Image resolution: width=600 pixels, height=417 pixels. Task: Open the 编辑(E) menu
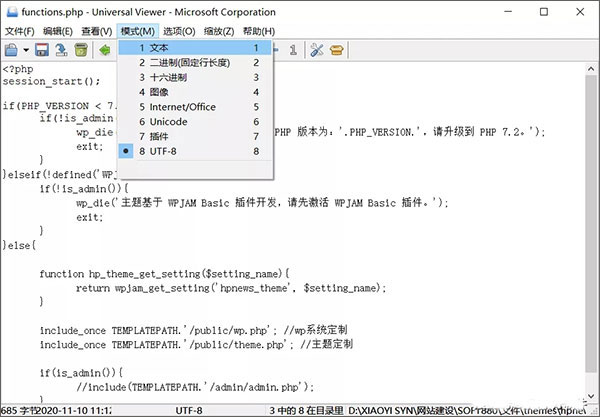click(x=58, y=31)
